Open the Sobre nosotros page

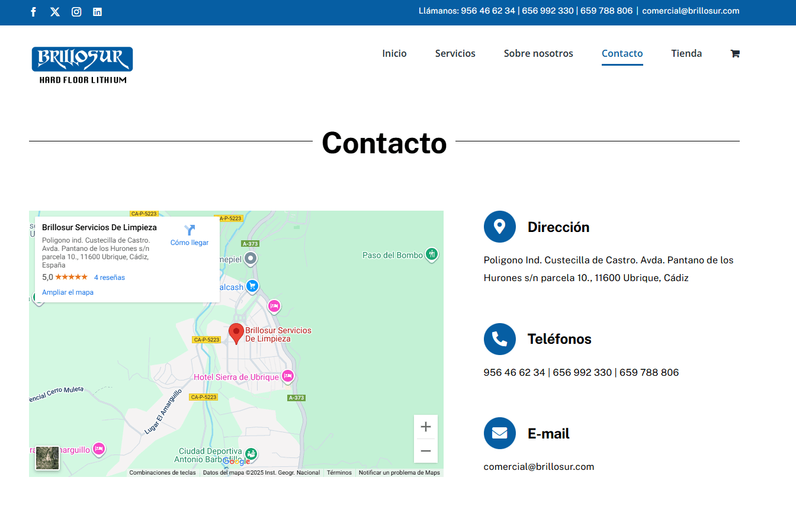point(538,53)
